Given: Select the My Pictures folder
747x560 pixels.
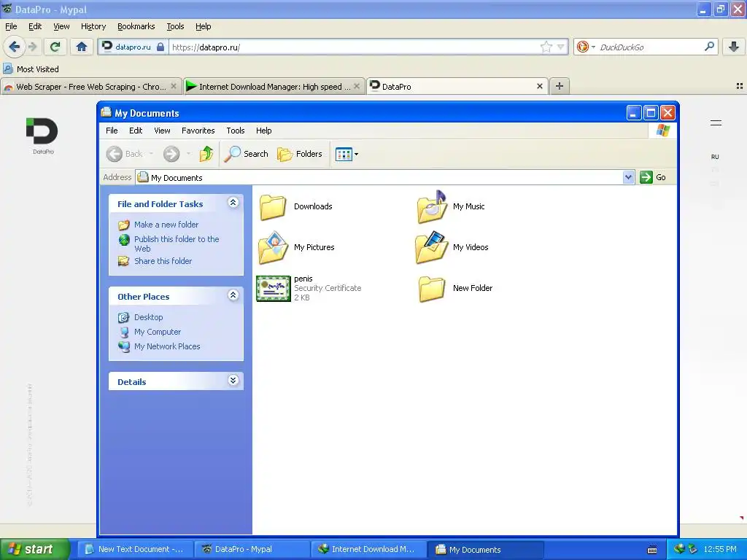Looking at the screenshot, I should pyautogui.click(x=296, y=247).
